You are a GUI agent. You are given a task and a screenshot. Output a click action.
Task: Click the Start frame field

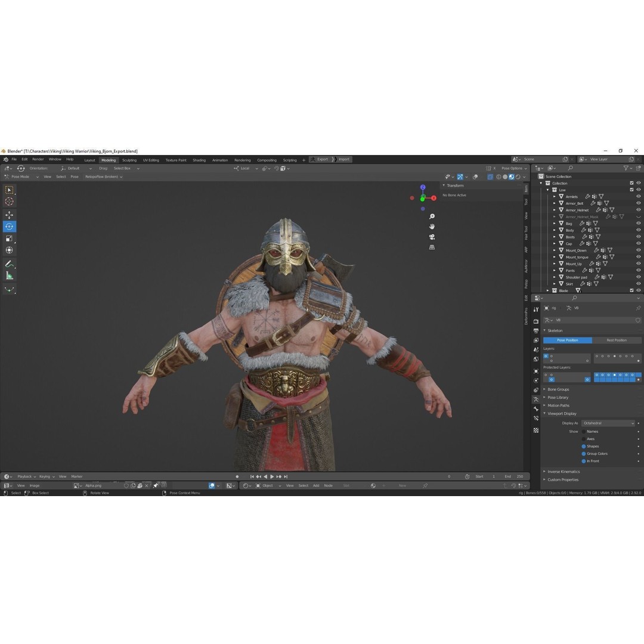485,476
